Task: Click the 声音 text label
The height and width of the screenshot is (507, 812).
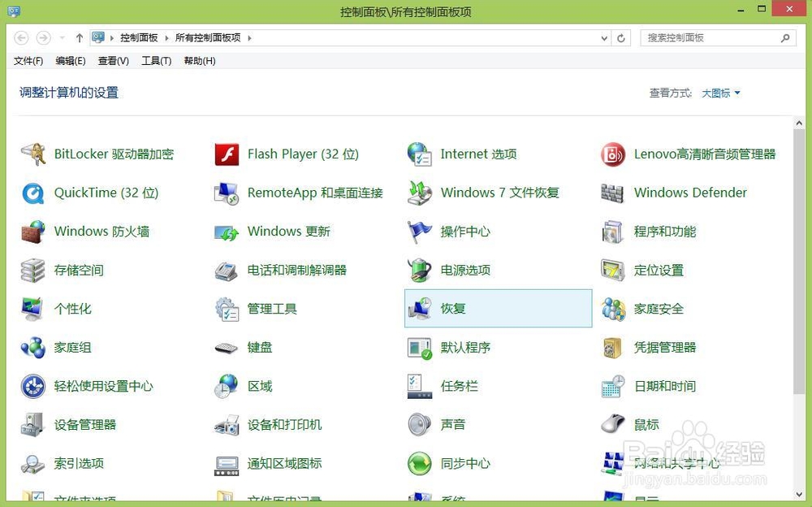Action: click(452, 425)
